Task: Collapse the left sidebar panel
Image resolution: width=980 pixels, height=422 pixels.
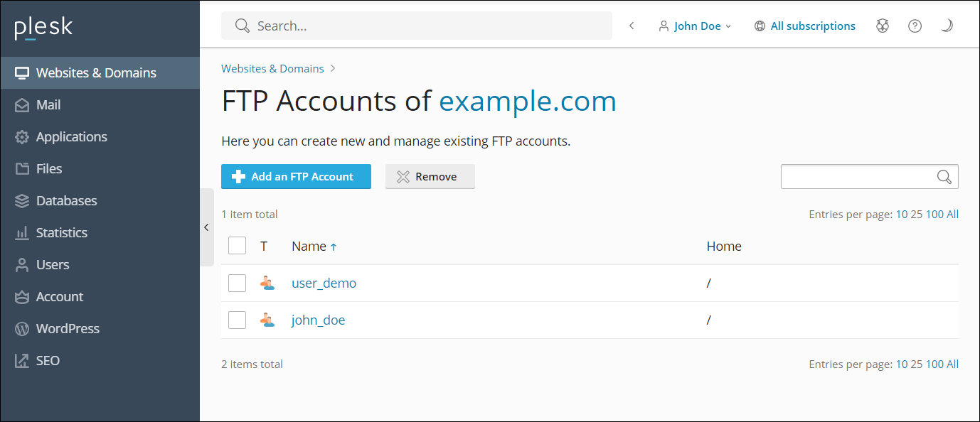Action: 206,227
